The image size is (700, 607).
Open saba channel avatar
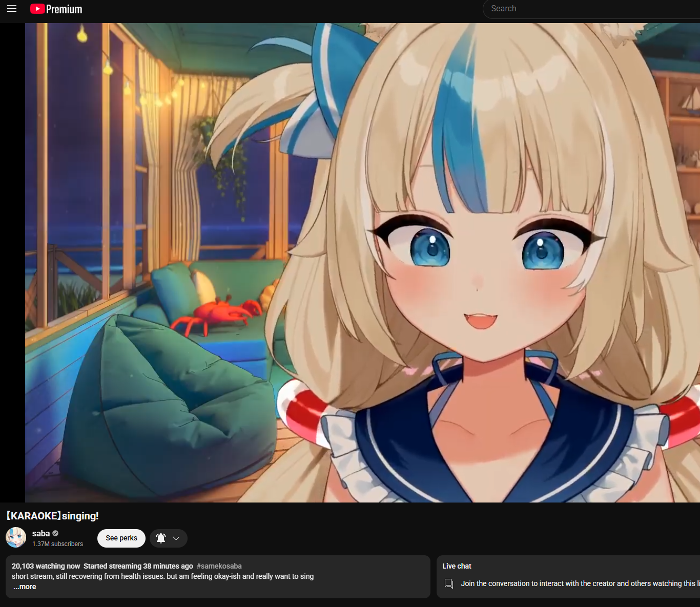16,537
